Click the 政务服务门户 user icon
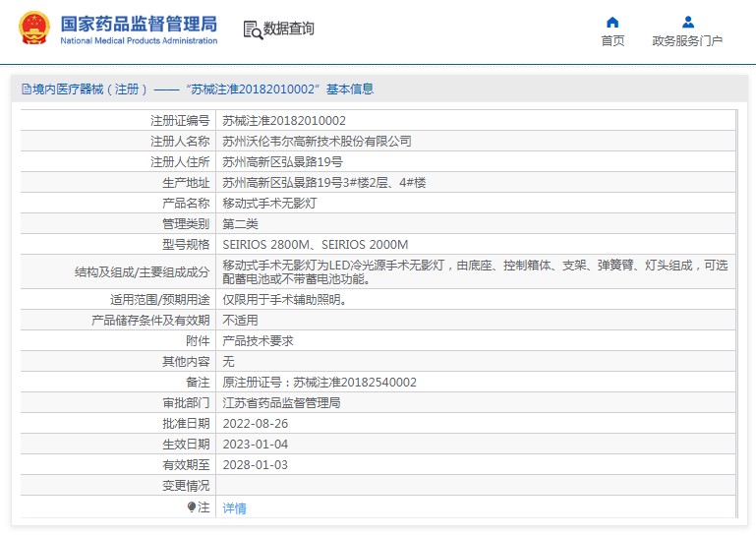The height and width of the screenshot is (536, 756). pyautogui.click(x=688, y=23)
